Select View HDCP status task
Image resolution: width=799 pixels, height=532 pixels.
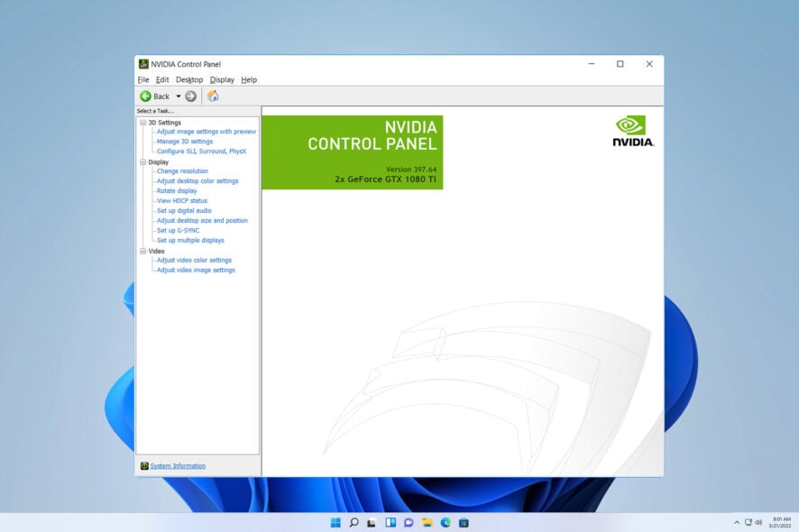point(182,201)
